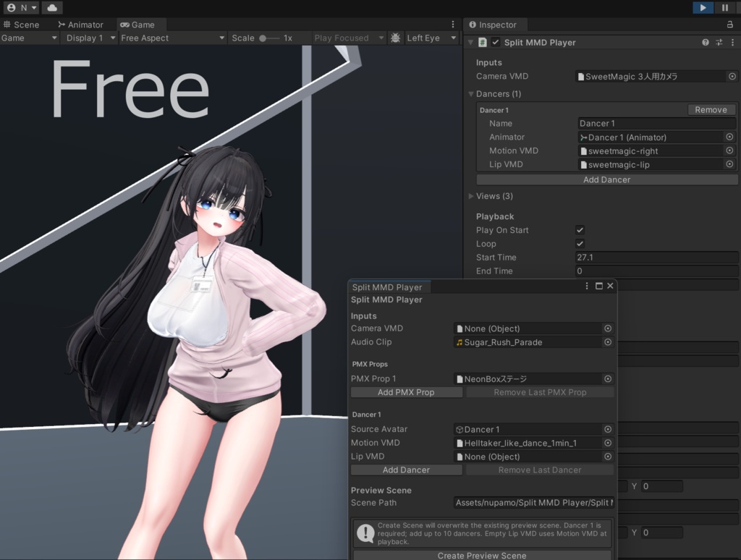Open picker for window Camera VMD None (Object)
Viewport: 741px width, 560px height.
(608, 328)
